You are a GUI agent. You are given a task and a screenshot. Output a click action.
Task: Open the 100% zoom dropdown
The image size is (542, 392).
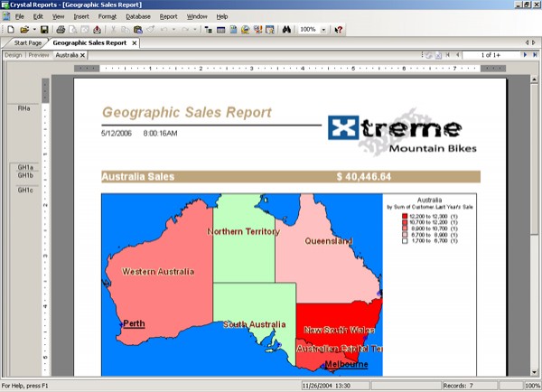click(323, 30)
